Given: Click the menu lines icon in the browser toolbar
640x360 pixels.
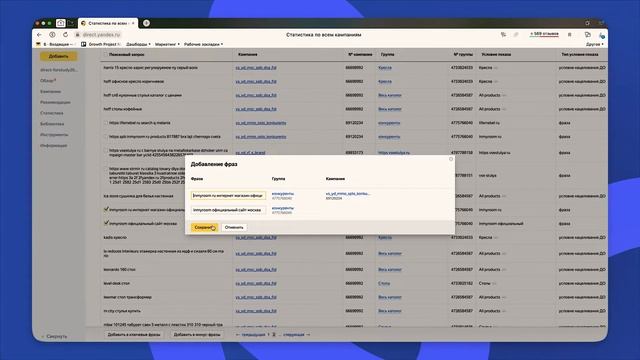Looking at the screenshot, I should tap(569, 35).
